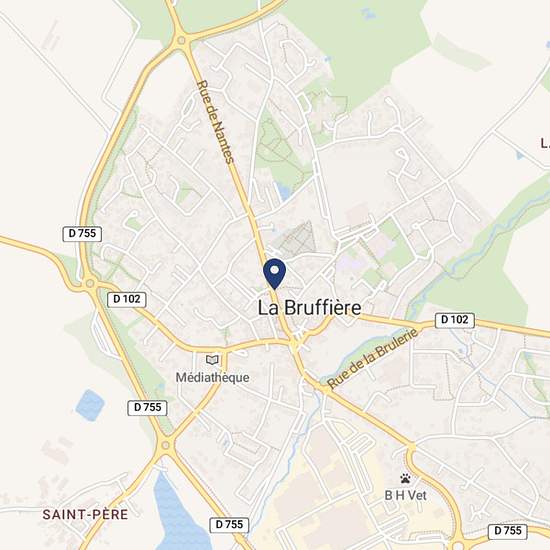550x550 pixels.
Task: Click the dark blue location pin marker
Action: point(274,274)
